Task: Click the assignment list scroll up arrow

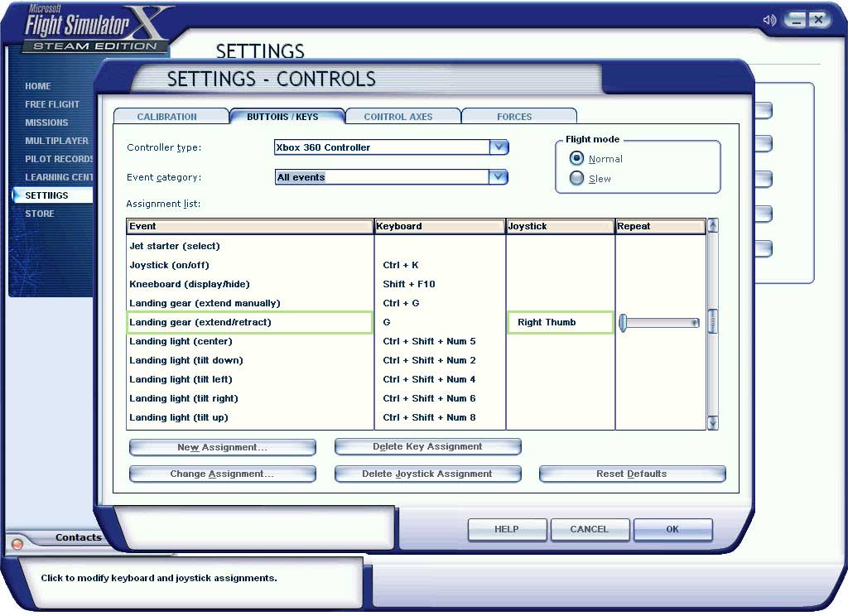Action: coord(713,225)
